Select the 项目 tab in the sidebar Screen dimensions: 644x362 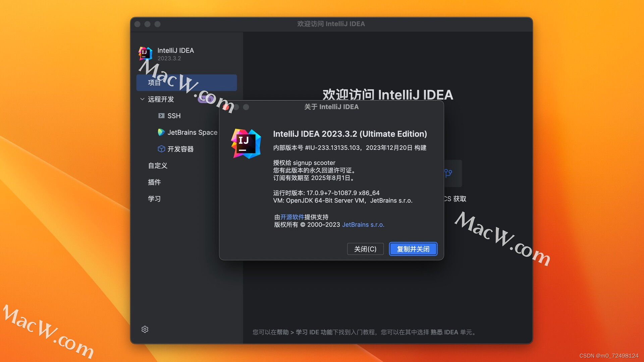(x=186, y=82)
